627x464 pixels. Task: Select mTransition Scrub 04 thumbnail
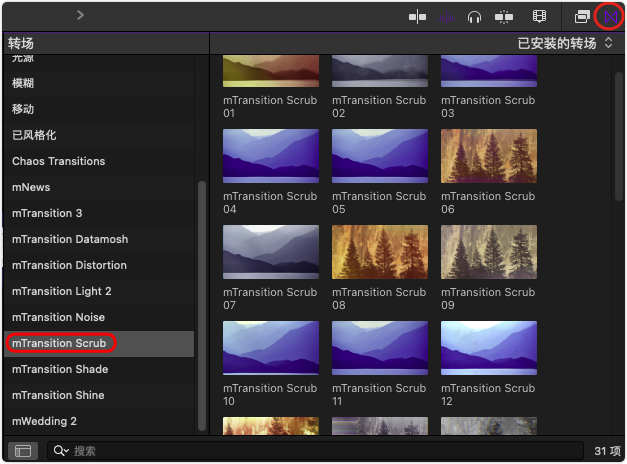[x=271, y=156]
